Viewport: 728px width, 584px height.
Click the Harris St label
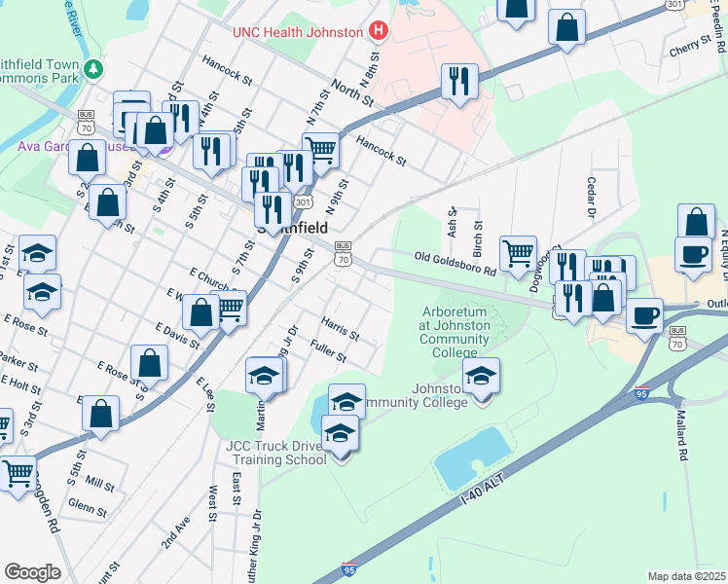pyautogui.click(x=341, y=328)
